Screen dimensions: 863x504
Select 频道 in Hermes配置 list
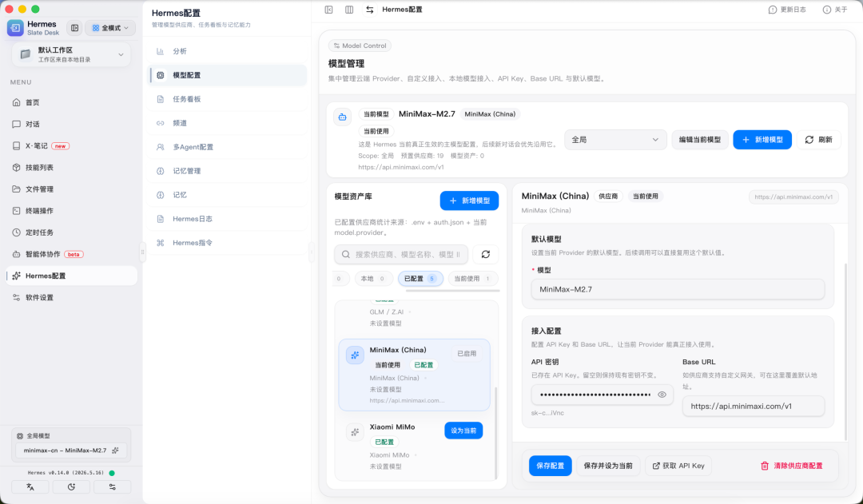228,123
